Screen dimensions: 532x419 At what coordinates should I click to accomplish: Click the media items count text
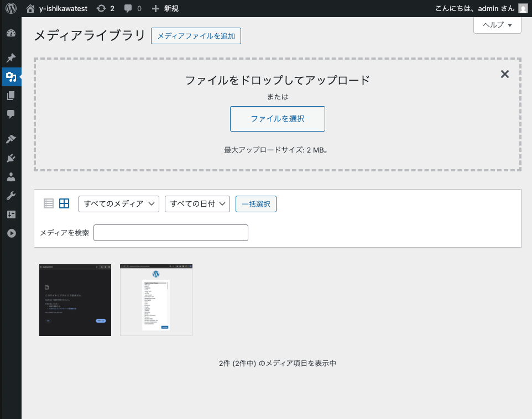(277, 363)
